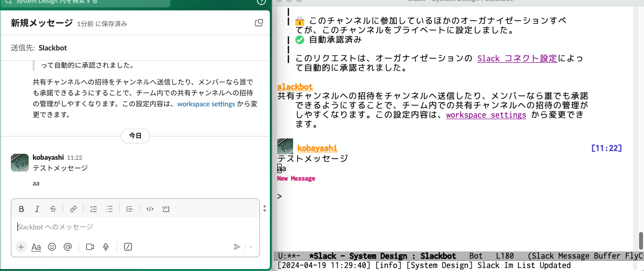Click the *Slack - System Design : Slackbot buffer name
Viewport: 644px width, 271px height.
coord(382,256)
